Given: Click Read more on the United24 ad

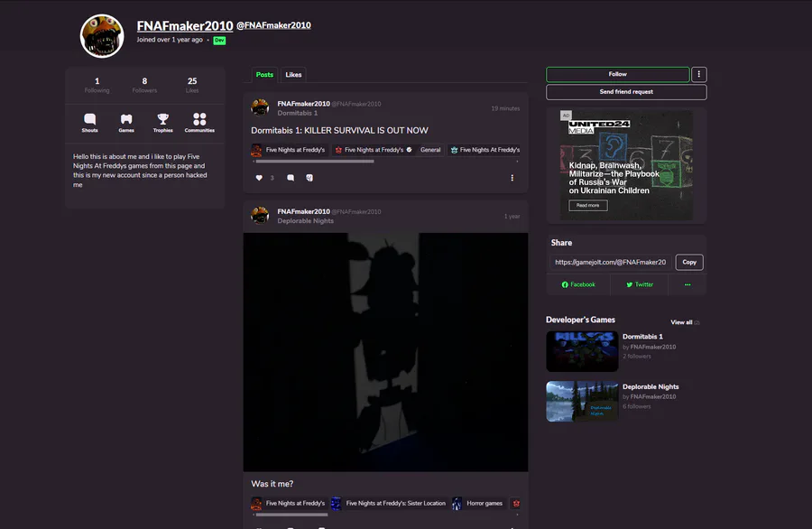Looking at the screenshot, I should (x=587, y=205).
